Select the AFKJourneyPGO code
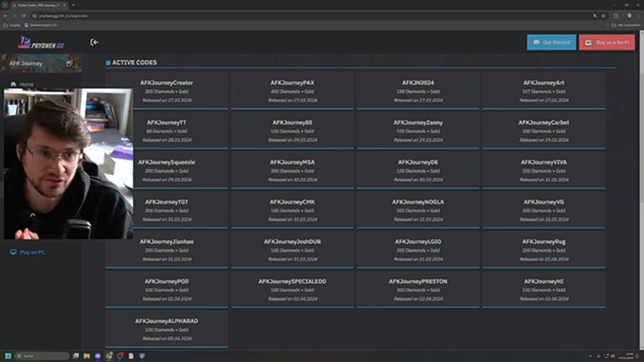Screen dimensions: 644x362 pos(167,290)
